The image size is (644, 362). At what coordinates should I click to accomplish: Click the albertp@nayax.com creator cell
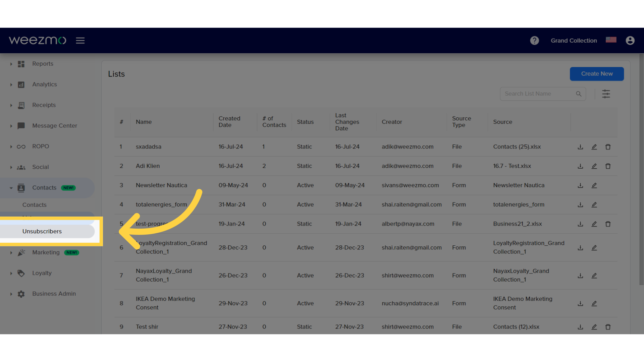408,224
